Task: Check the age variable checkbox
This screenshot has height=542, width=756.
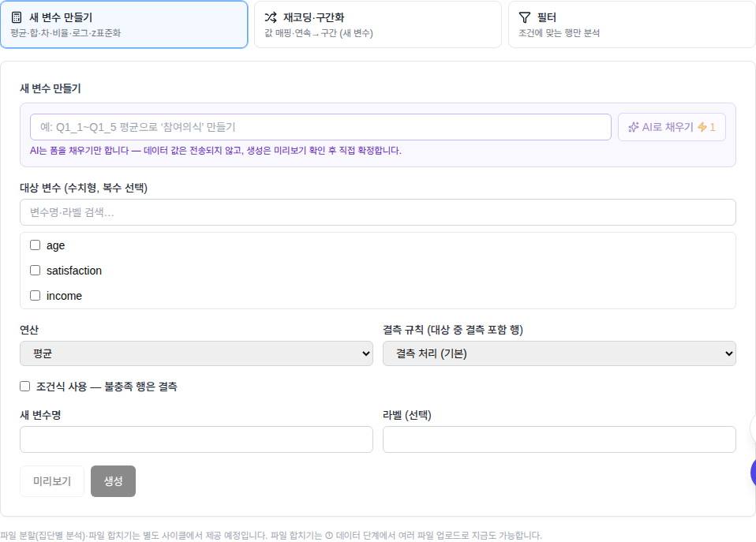Action: click(36, 245)
